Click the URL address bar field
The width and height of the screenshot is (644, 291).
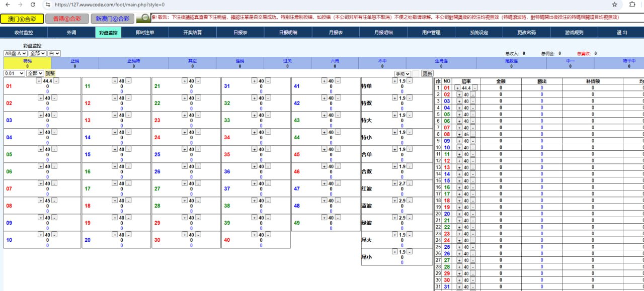pyautogui.click(x=302, y=5)
